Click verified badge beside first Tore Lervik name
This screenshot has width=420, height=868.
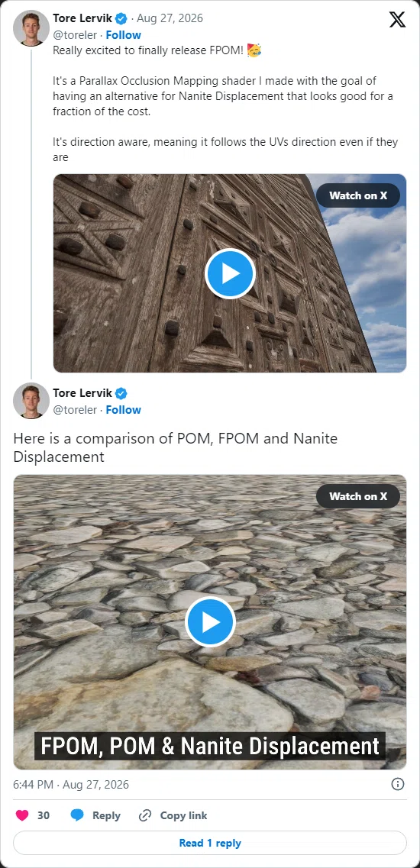(121, 18)
